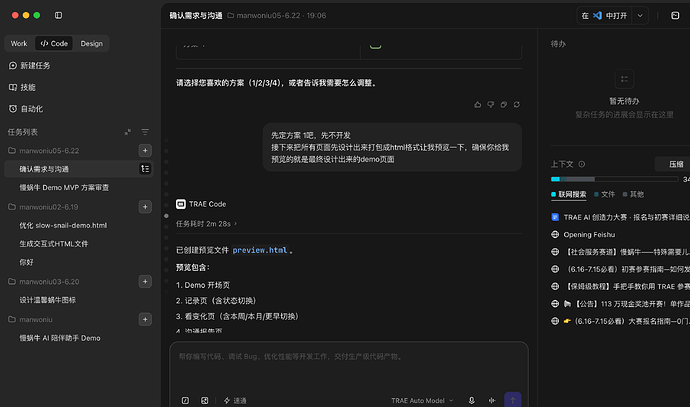Image resolution: width=690 pixels, height=407 pixels.
Task: Add a task to the manwoniu folder
Action: tap(145, 319)
